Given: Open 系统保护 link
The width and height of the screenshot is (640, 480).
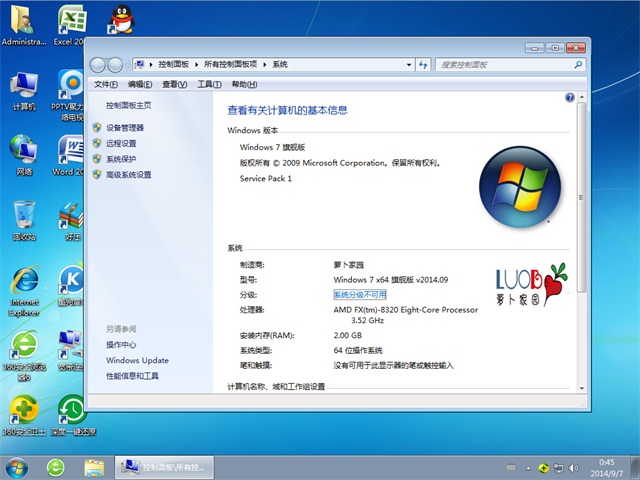Looking at the screenshot, I should 121,159.
